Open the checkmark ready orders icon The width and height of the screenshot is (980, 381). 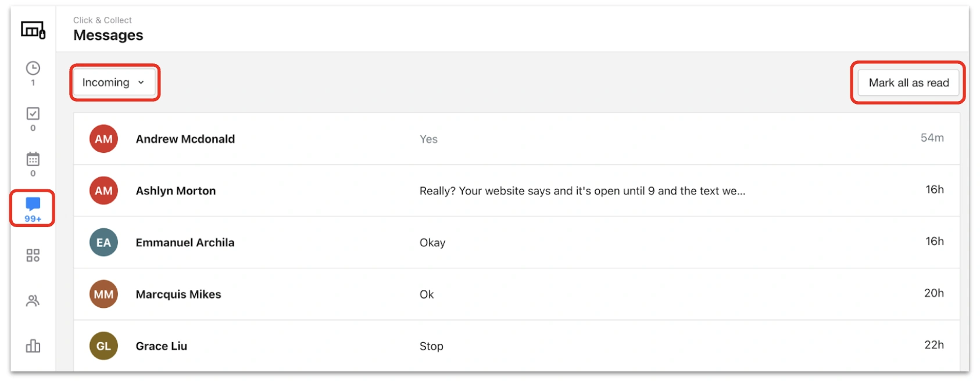(33, 113)
